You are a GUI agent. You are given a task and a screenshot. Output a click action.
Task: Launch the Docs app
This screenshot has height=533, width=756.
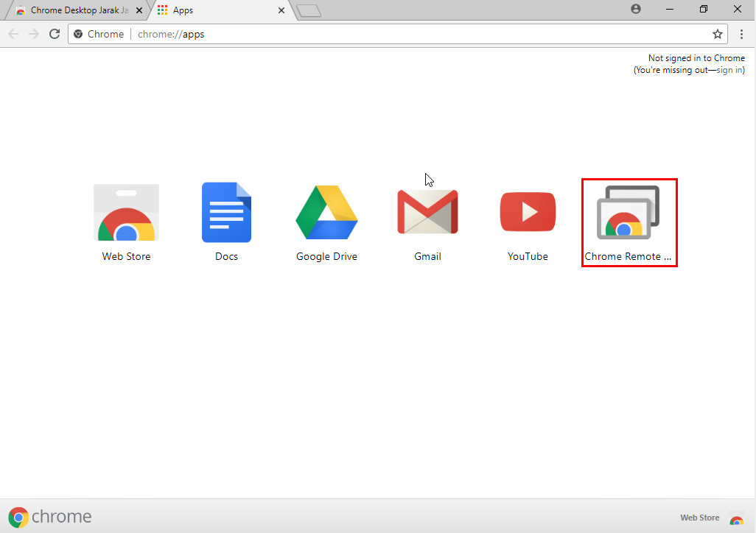(227, 212)
